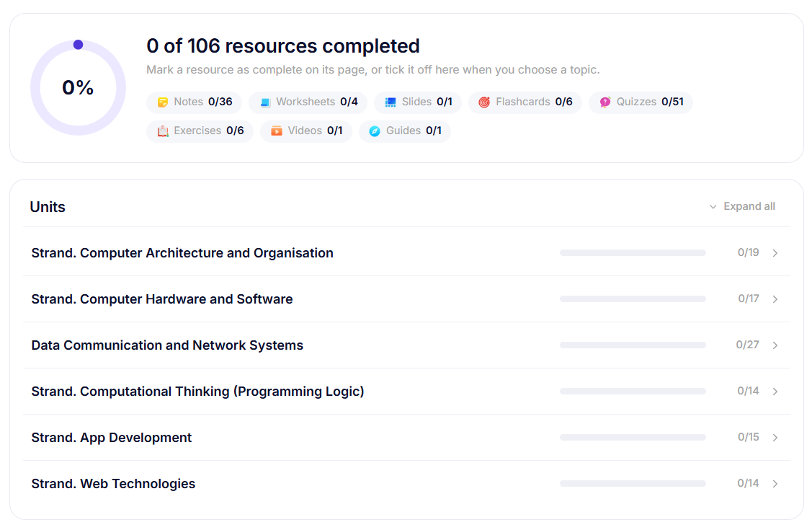Select the Flashcards 0/6 chip label
The image size is (812, 530).
pos(525,102)
